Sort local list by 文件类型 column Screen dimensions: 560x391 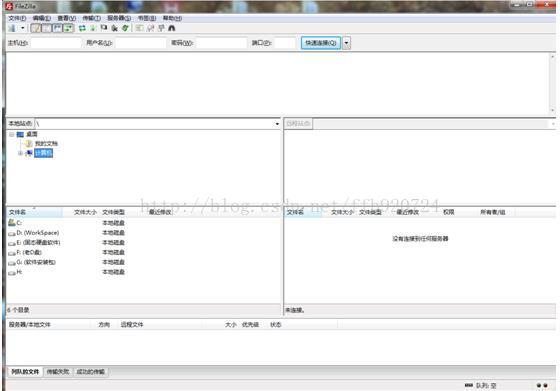point(114,212)
